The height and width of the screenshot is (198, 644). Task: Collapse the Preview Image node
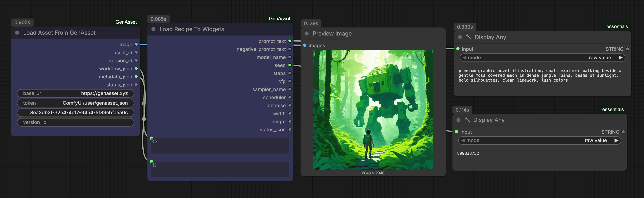pyautogui.click(x=307, y=34)
